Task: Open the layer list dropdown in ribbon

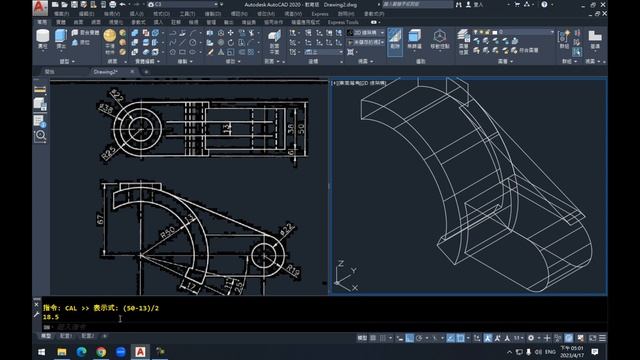Action: pos(514,32)
